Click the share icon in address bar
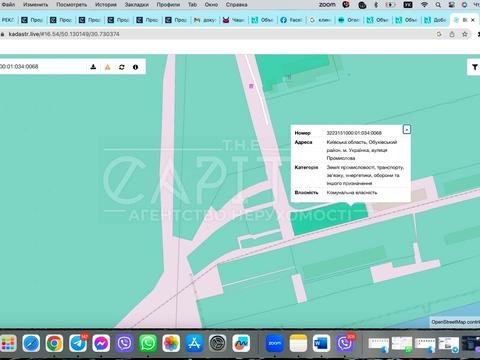 coord(452,34)
